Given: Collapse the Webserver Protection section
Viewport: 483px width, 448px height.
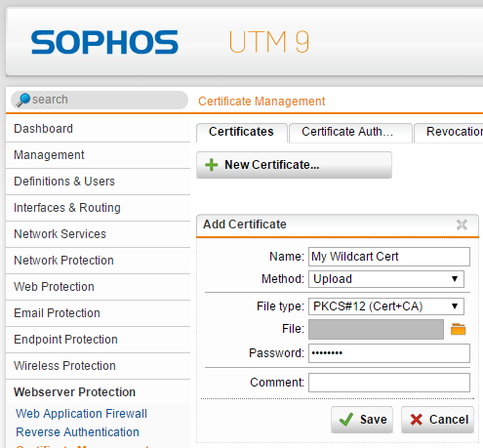Looking at the screenshot, I should pyautogui.click(x=98, y=392).
